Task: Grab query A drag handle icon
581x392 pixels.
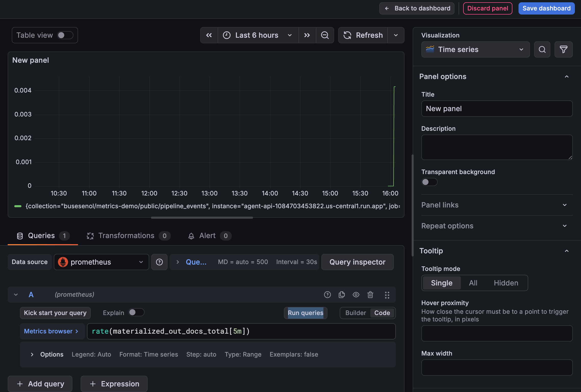Action: point(387,295)
